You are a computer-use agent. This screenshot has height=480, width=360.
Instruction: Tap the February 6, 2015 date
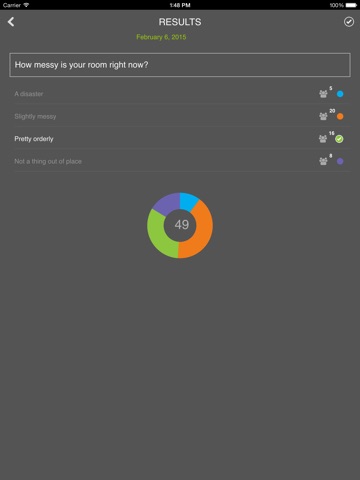tap(161, 37)
